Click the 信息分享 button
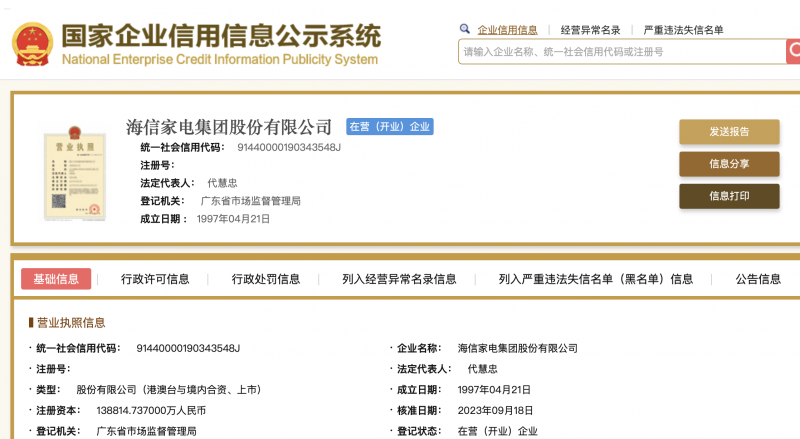This screenshot has width=800, height=439. pos(729,164)
